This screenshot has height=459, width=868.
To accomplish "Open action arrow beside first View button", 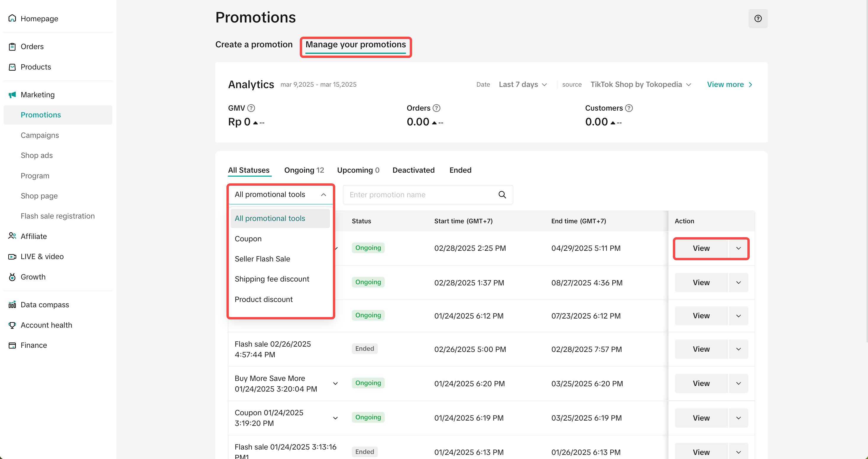I will tap(738, 248).
